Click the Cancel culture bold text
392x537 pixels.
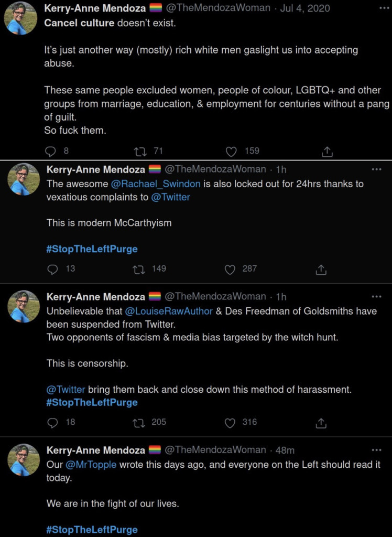(80, 23)
